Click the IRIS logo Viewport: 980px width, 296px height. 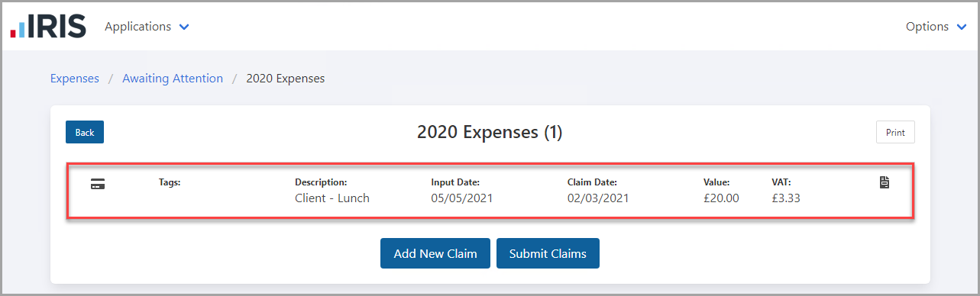47,26
